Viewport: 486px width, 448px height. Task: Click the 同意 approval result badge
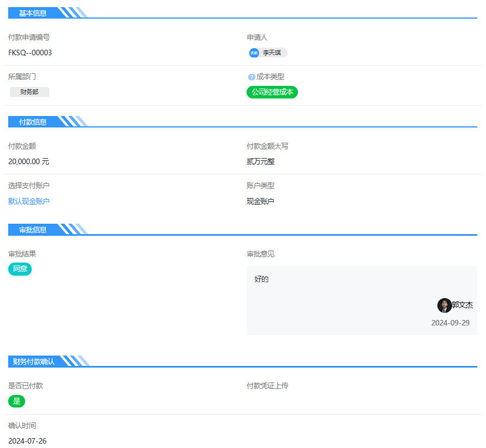tap(20, 269)
